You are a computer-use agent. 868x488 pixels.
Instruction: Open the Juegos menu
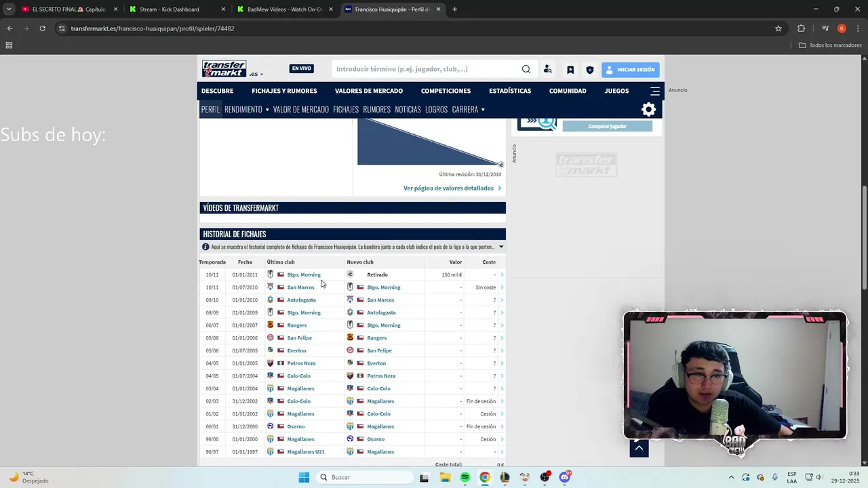click(x=617, y=91)
